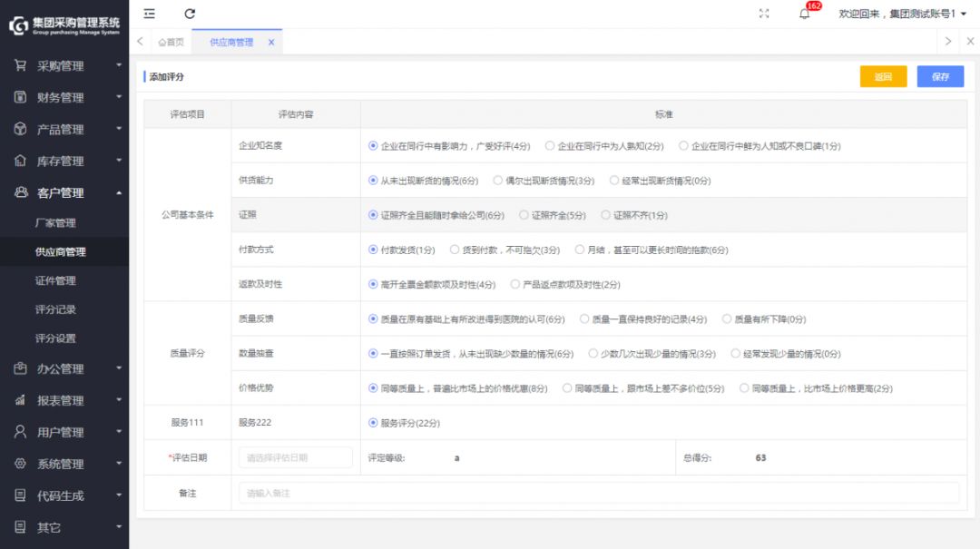Close all tabs with the X icon
Screen dimensions: 980x549
coord(970,41)
